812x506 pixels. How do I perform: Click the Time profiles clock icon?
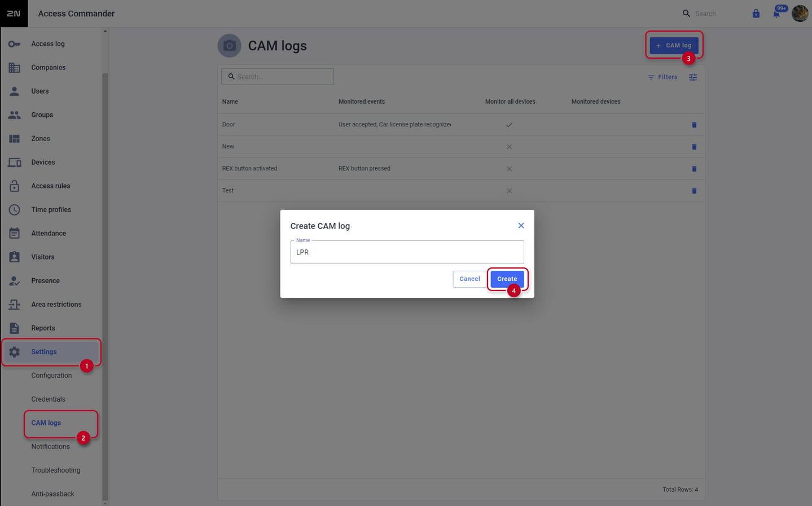[14, 209]
